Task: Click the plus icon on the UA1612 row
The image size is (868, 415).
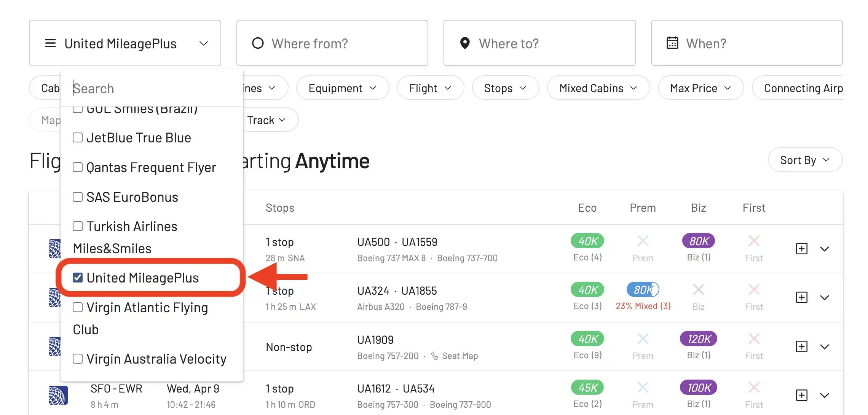Action: pyautogui.click(x=802, y=395)
